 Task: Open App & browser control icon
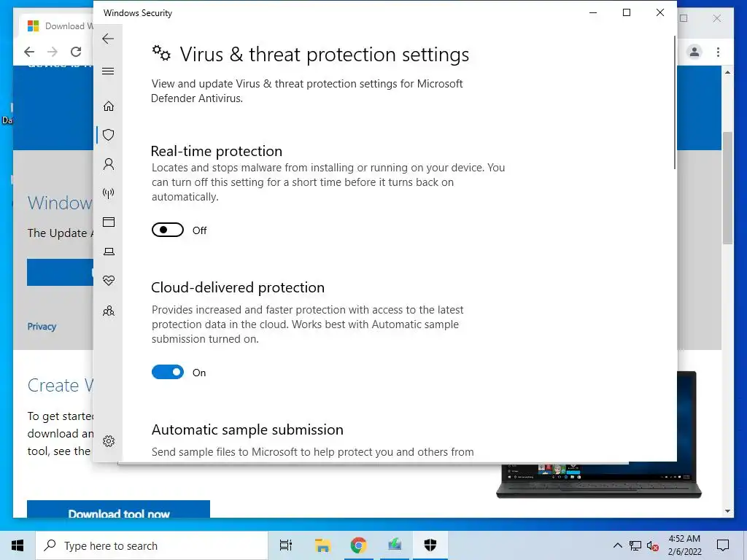point(109,222)
